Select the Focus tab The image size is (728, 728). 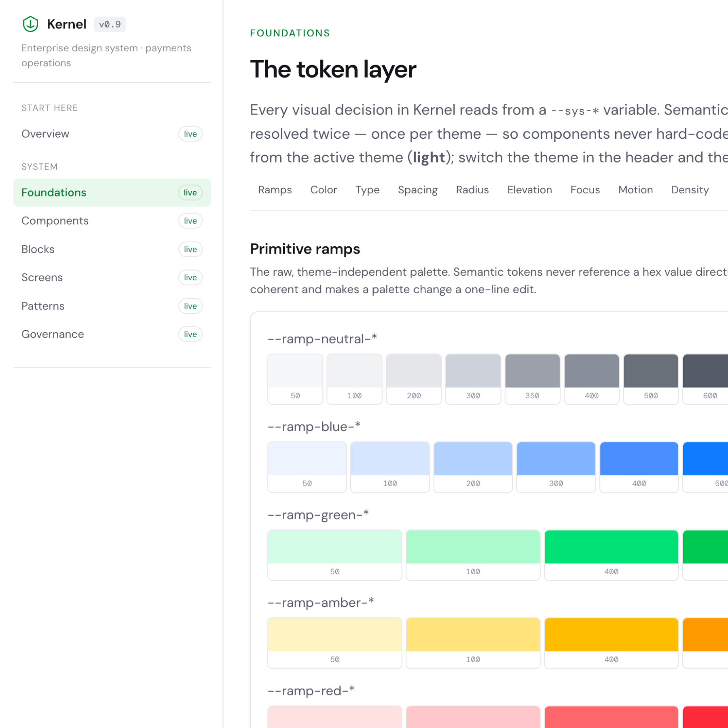(585, 190)
